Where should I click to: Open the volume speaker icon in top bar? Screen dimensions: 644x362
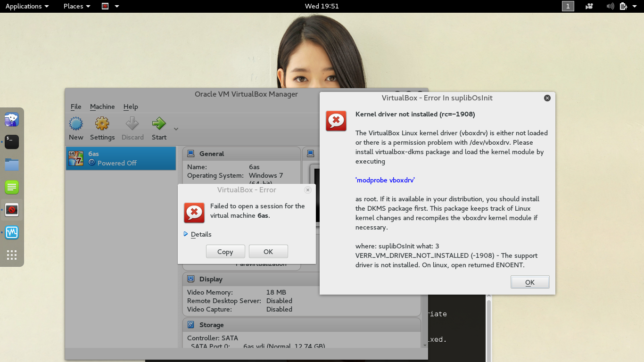click(610, 6)
